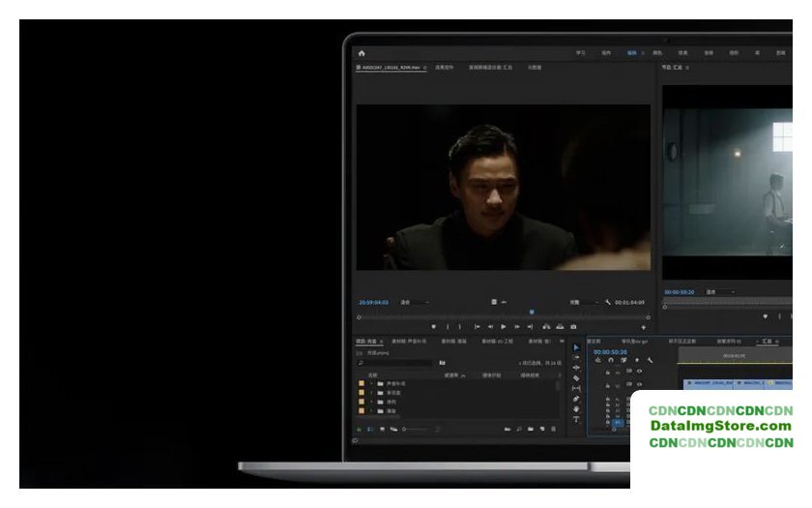The width and height of the screenshot is (812, 508).
Task: Click the blue Source monitor timecode
Action: pos(373,302)
